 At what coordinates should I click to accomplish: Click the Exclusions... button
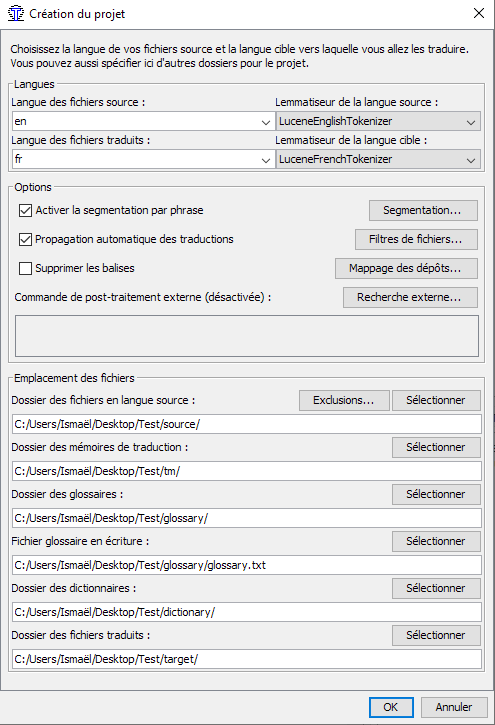tap(344, 400)
